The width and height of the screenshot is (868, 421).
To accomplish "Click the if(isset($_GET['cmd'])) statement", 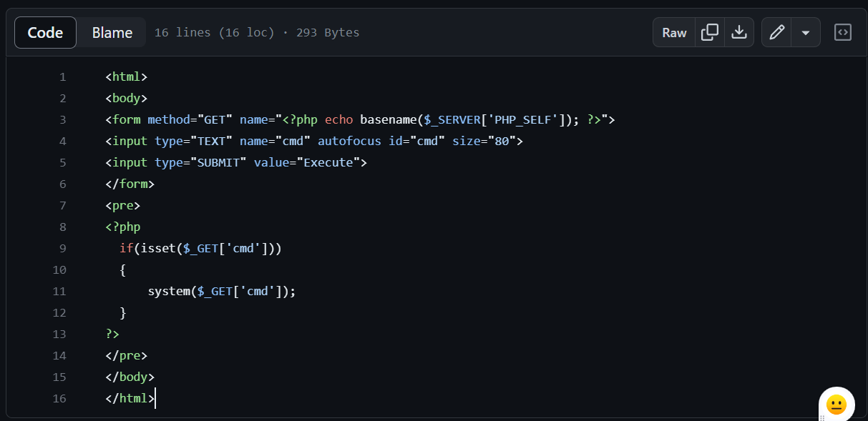I will click(201, 248).
